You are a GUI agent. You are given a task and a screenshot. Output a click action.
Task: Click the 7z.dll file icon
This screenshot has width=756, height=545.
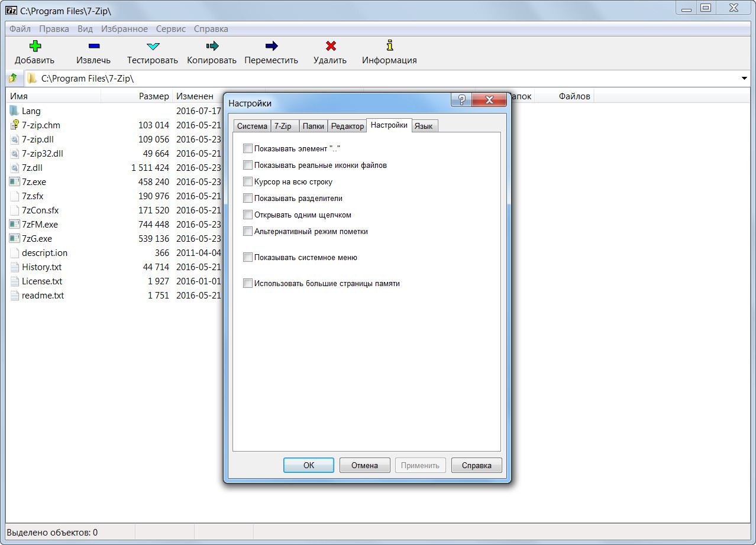pos(15,167)
